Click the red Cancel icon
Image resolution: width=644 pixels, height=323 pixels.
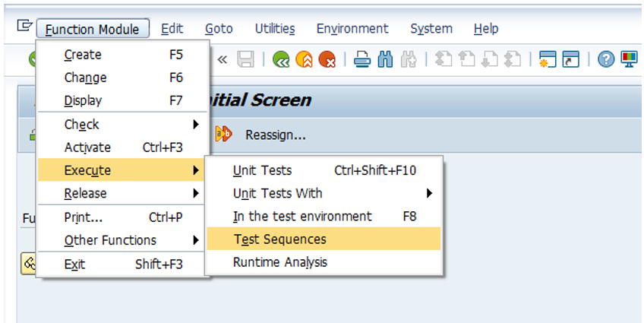(x=327, y=59)
